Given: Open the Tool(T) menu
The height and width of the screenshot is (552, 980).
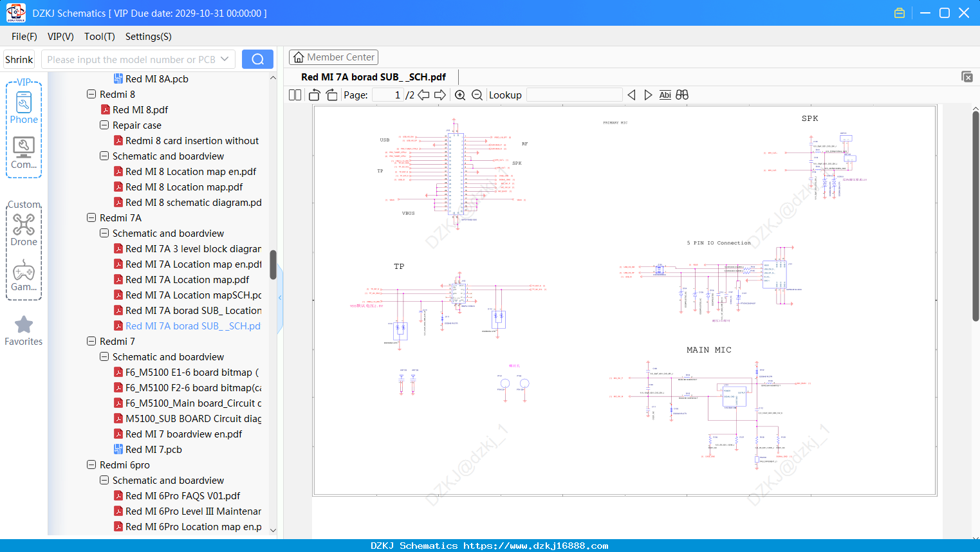Looking at the screenshot, I should click(x=100, y=37).
